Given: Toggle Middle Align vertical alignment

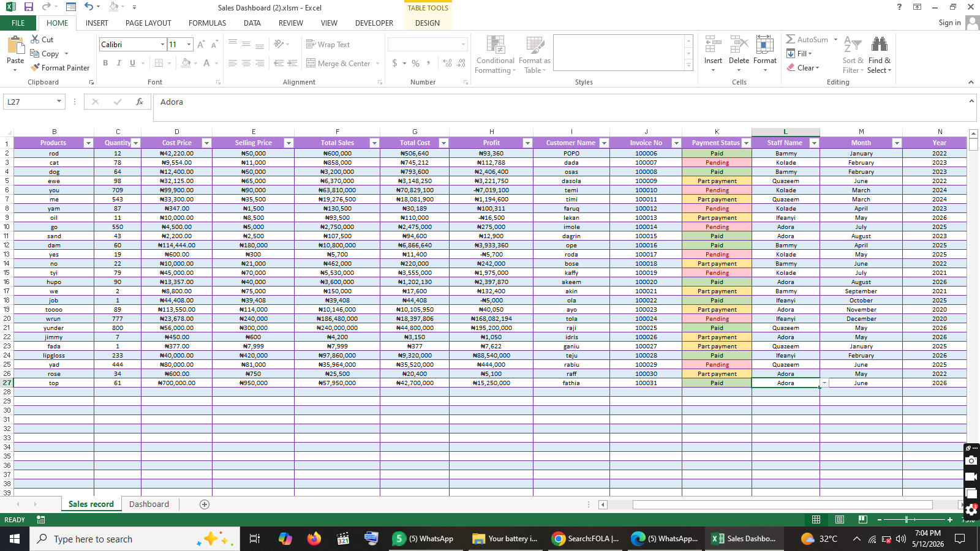Looking at the screenshot, I should click(246, 44).
